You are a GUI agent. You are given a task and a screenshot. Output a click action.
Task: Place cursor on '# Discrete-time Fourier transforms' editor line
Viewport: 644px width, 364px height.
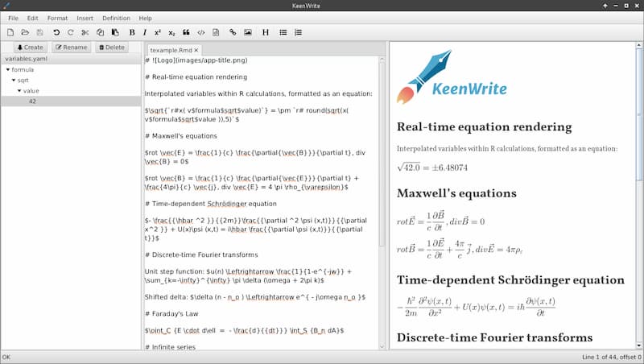point(201,254)
